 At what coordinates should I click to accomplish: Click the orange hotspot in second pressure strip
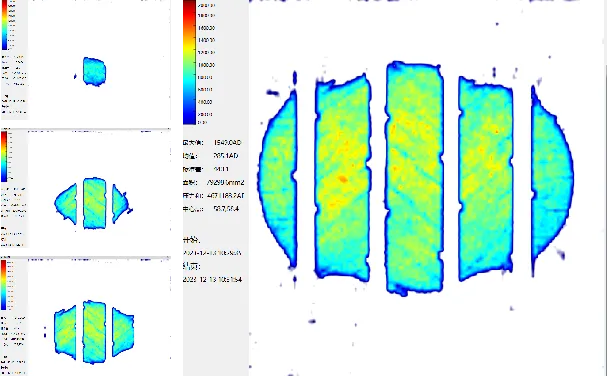point(343,179)
